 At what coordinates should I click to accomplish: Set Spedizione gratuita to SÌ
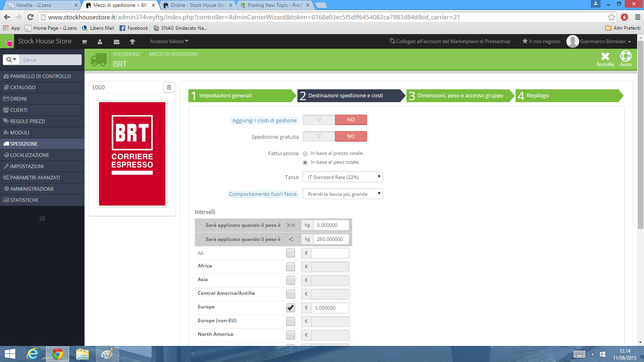point(319,136)
